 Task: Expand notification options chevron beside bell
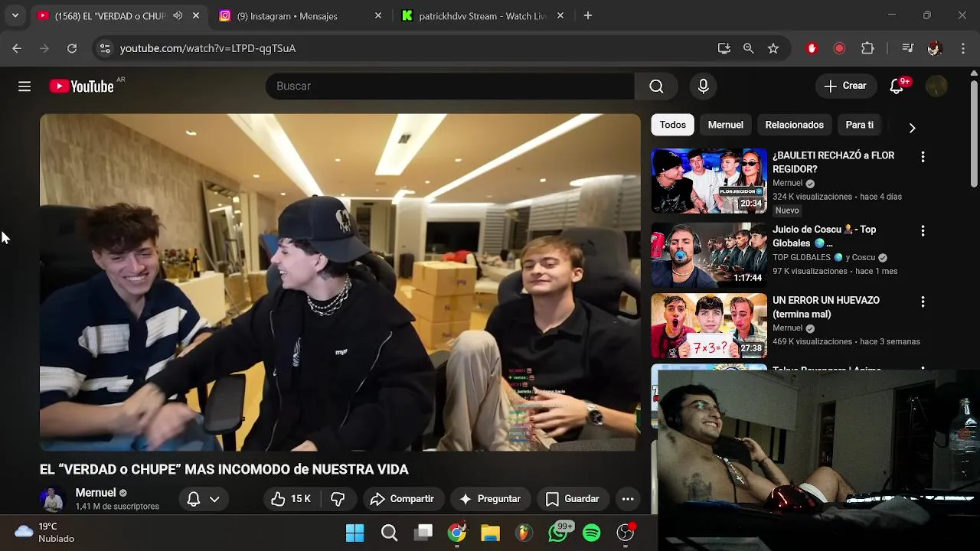[x=214, y=499]
